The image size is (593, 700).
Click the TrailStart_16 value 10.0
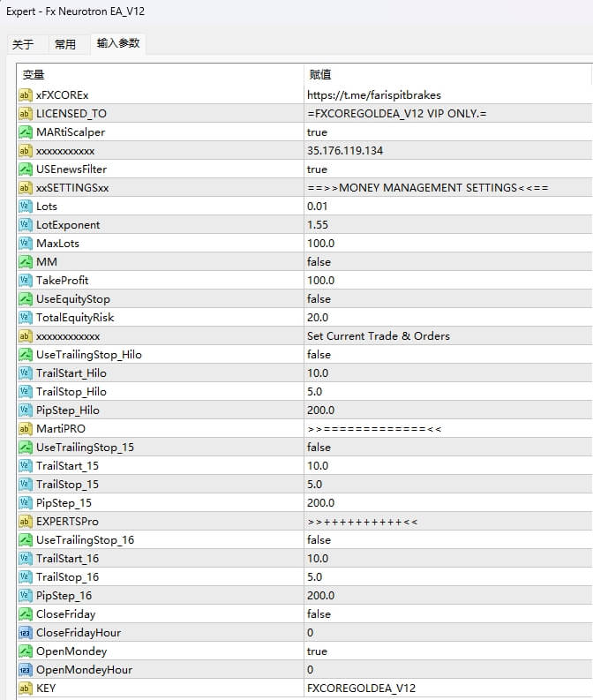pyautogui.click(x=318, y=559)
